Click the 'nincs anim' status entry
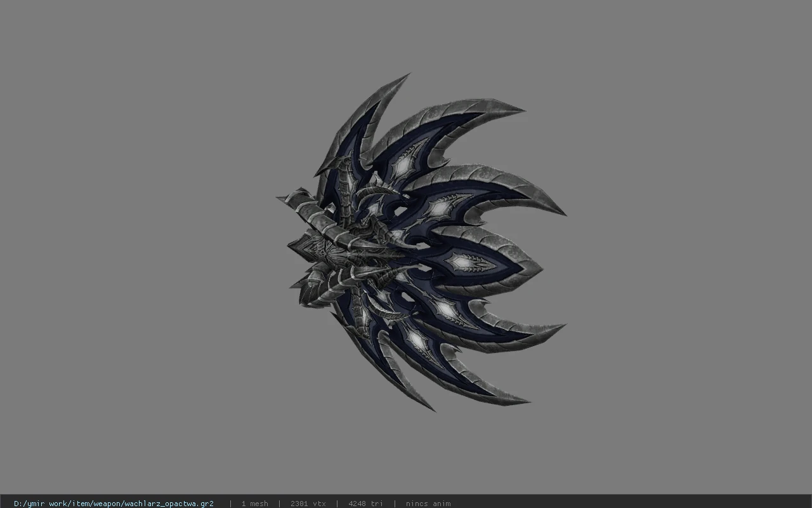This screenshot has height=508, width=812. tap(428, 504)
